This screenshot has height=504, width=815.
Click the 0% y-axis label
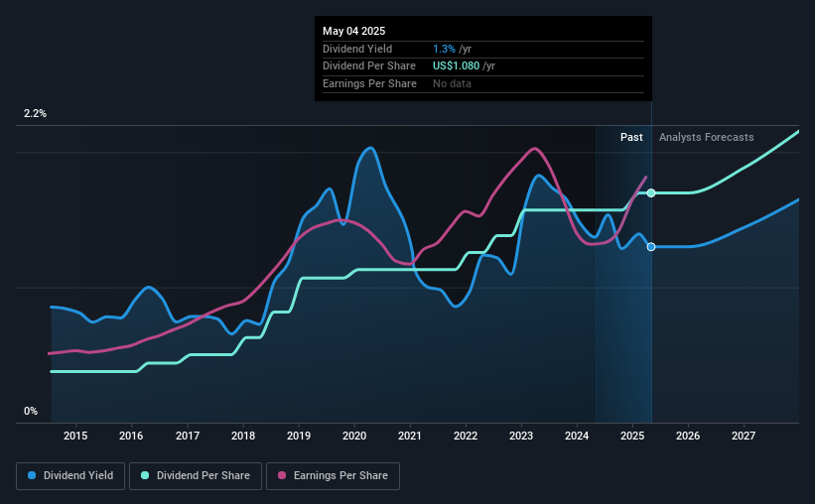pyautogui.click(x=31, y=411)
